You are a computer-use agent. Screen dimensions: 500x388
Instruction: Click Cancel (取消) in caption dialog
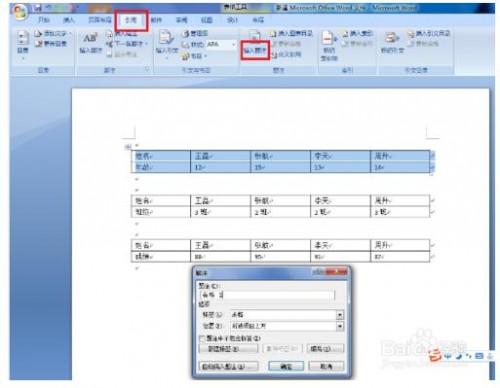(326, 366)
